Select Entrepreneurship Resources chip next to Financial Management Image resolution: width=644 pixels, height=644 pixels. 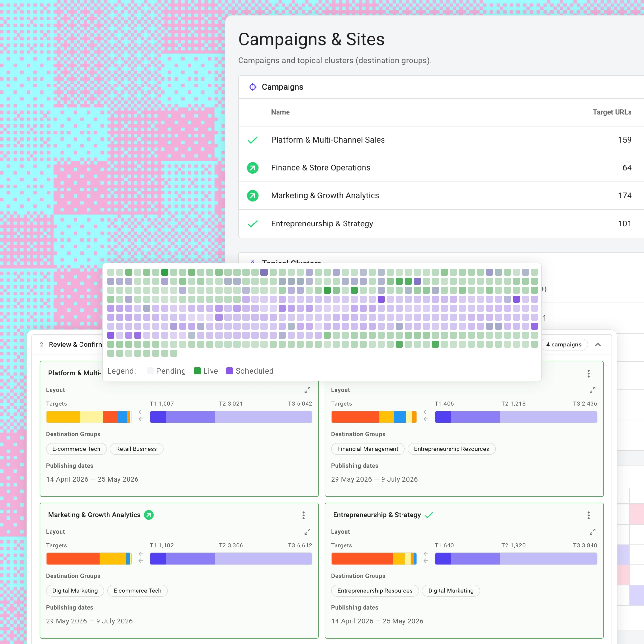click(451, 449)
